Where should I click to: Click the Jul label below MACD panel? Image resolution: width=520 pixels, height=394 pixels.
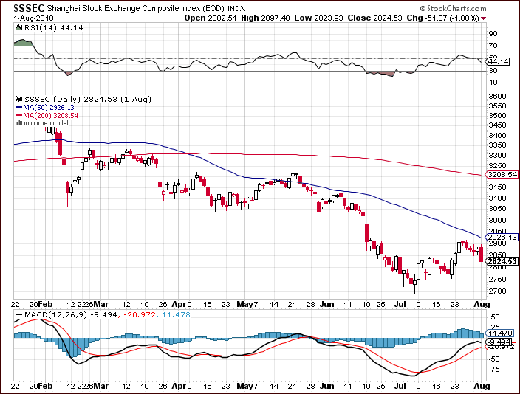400,386
